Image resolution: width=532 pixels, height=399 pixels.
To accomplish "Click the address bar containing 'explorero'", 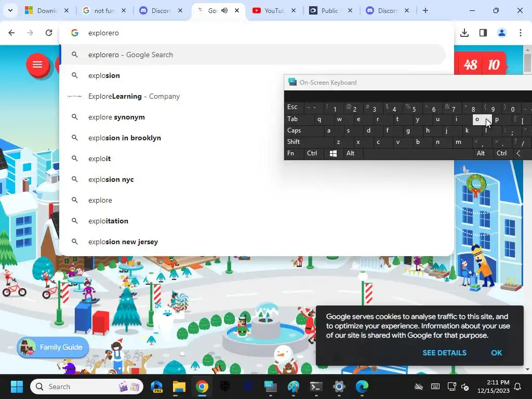I will (257, 33).
